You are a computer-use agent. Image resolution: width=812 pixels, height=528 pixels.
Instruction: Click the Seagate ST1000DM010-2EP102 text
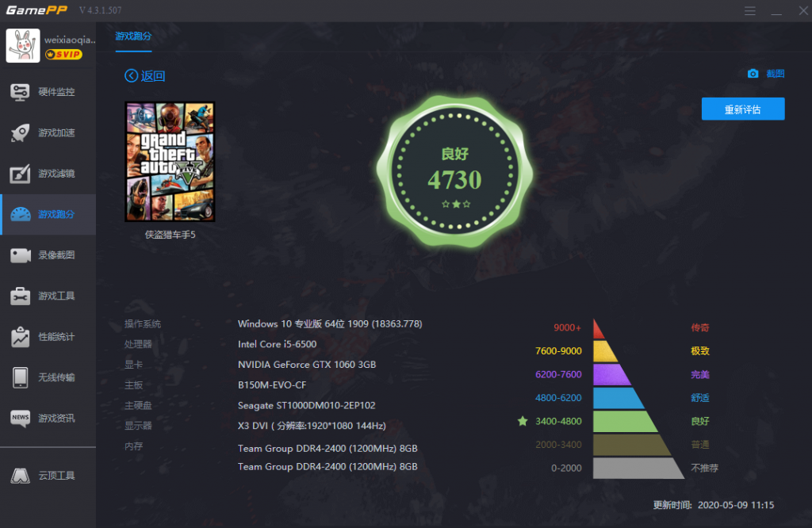tap(307, 405)
